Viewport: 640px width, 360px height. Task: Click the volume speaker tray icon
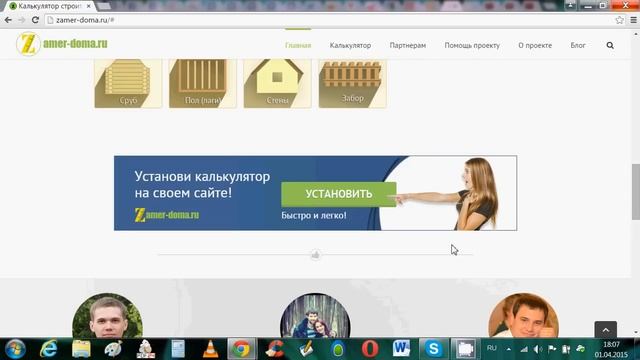[538, 349]
